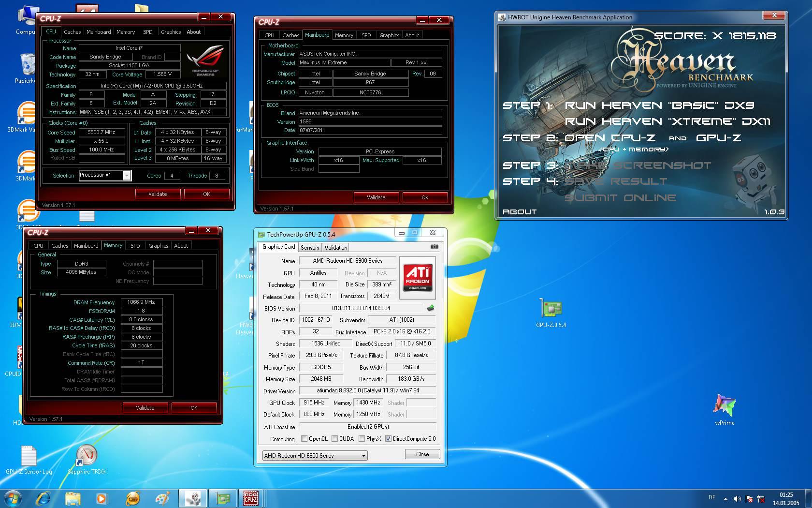Click the network tray icon
The width and height of the screenshot is (812, 508).
coord(761,499)
